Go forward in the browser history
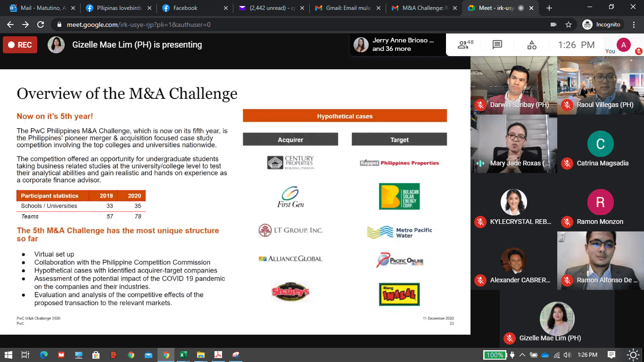 pyautogui.click(x=25, y=25)
